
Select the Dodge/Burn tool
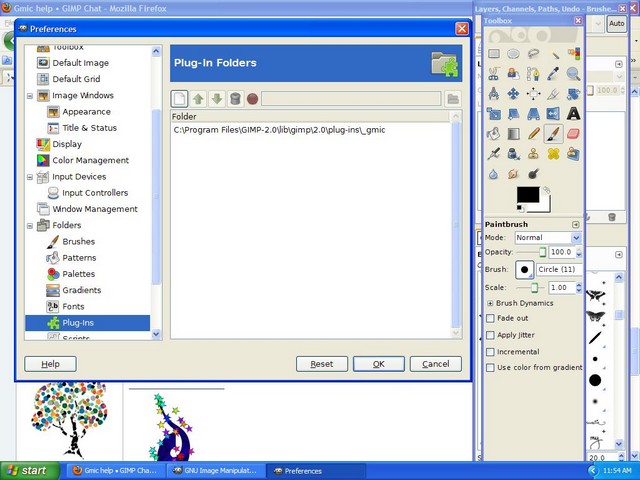click(x=533, y=174)
